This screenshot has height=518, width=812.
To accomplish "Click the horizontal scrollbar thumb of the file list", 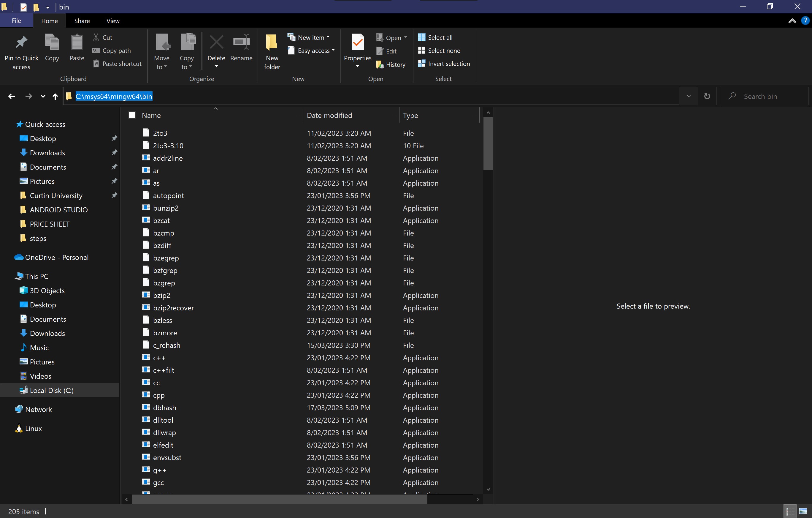I will pyautogui.click(x=279, y=500).
